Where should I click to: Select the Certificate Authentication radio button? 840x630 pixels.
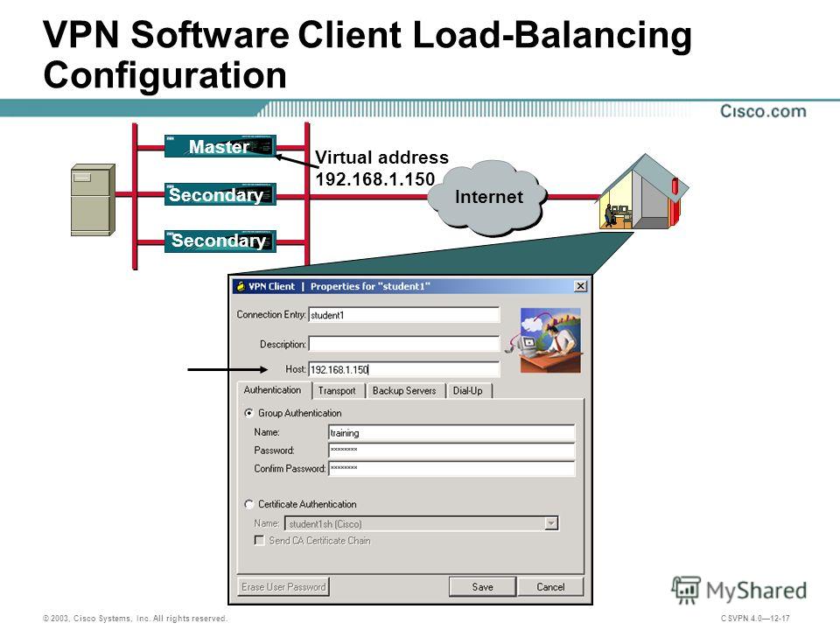tap(248, 504)
